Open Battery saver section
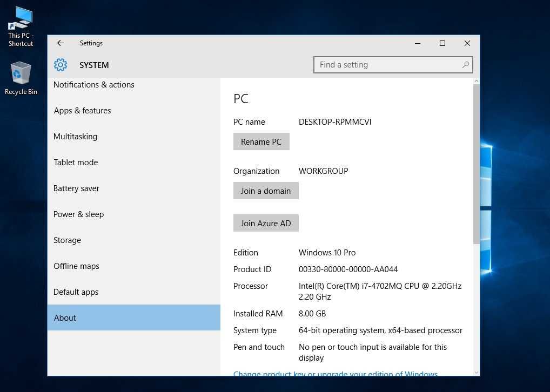The width and height of the screenshot is (550, 392). pyautogui.click(x=133, y=188)
